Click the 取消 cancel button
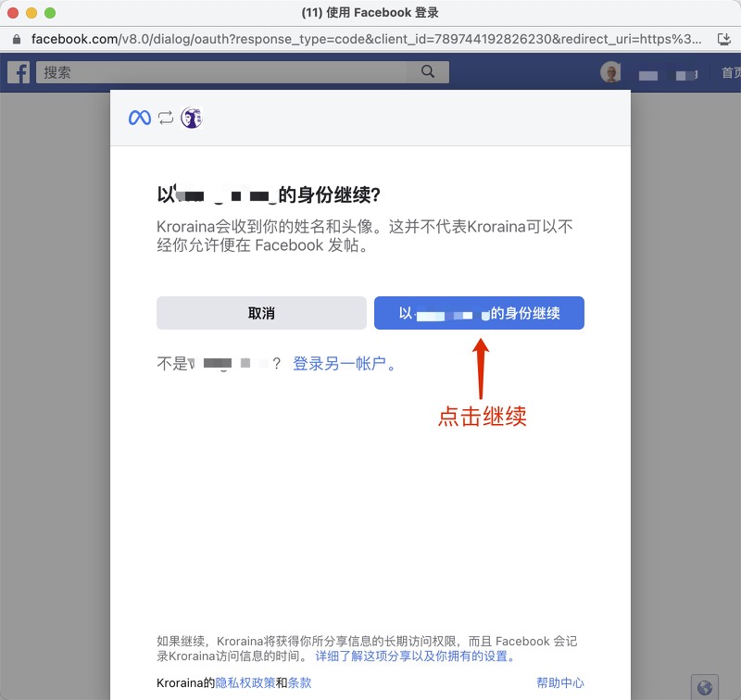The height and width of the screenshot is (700, 741). [261, 313]
